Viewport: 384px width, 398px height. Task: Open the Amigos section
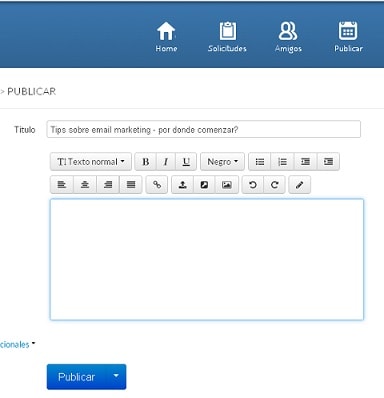click(x=288, y=37)
